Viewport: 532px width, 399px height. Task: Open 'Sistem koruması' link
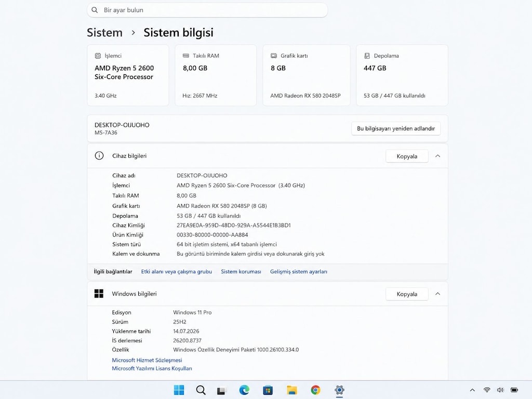241,271
